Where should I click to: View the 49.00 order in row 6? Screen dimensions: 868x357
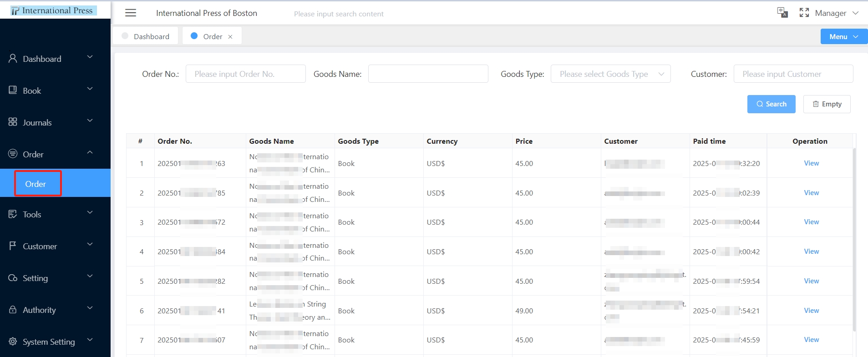tap(811, 311)
